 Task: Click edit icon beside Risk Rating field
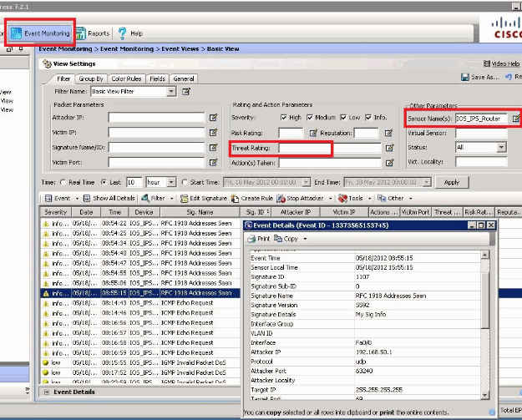click(x=313, y=133)
